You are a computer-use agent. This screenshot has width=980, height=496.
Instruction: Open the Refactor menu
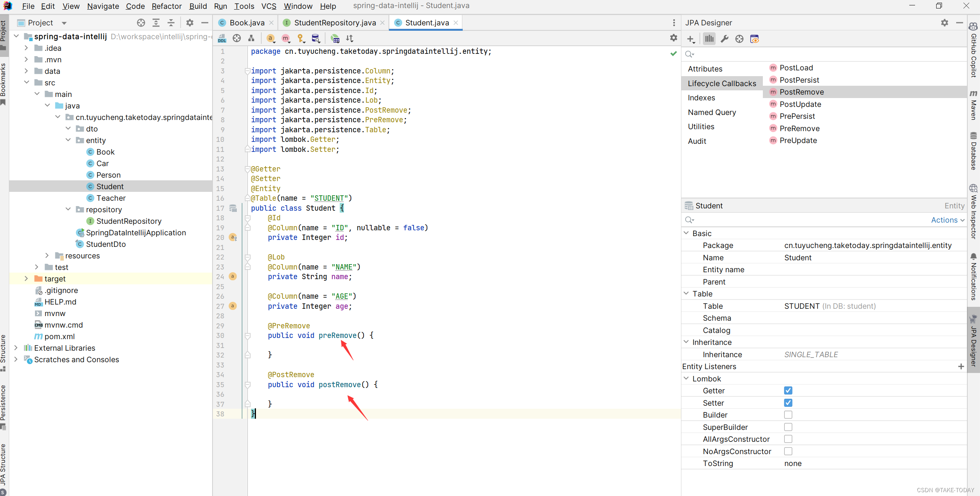click(166, 6)
